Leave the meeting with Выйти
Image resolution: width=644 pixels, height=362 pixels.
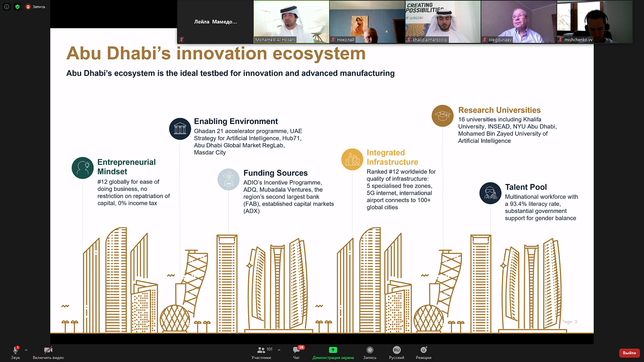(x=629, y=353)
